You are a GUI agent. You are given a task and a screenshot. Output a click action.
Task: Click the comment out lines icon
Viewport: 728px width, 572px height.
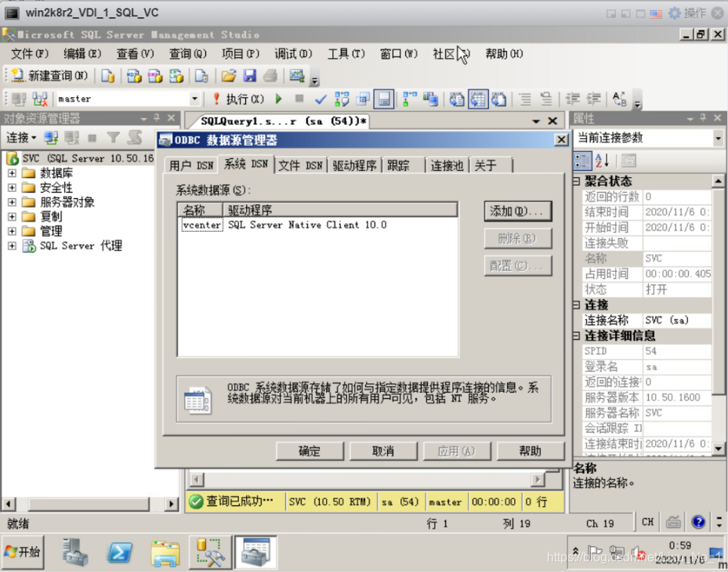(525, 99)
